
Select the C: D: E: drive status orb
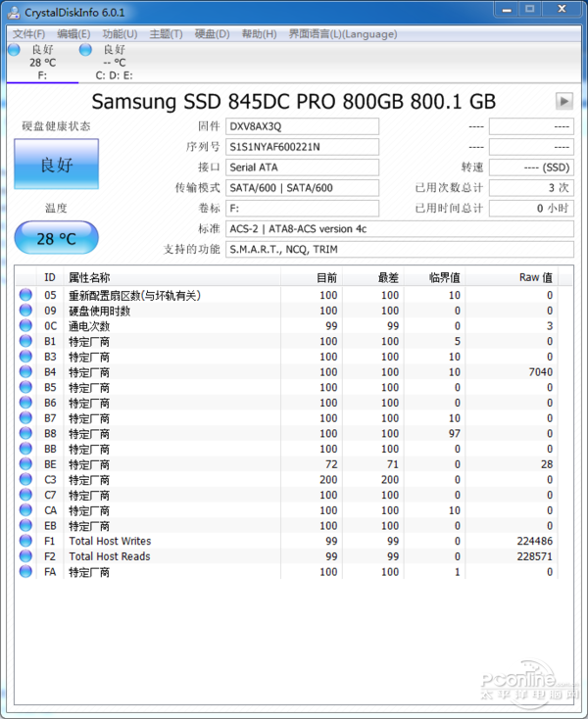click(86, 50)
